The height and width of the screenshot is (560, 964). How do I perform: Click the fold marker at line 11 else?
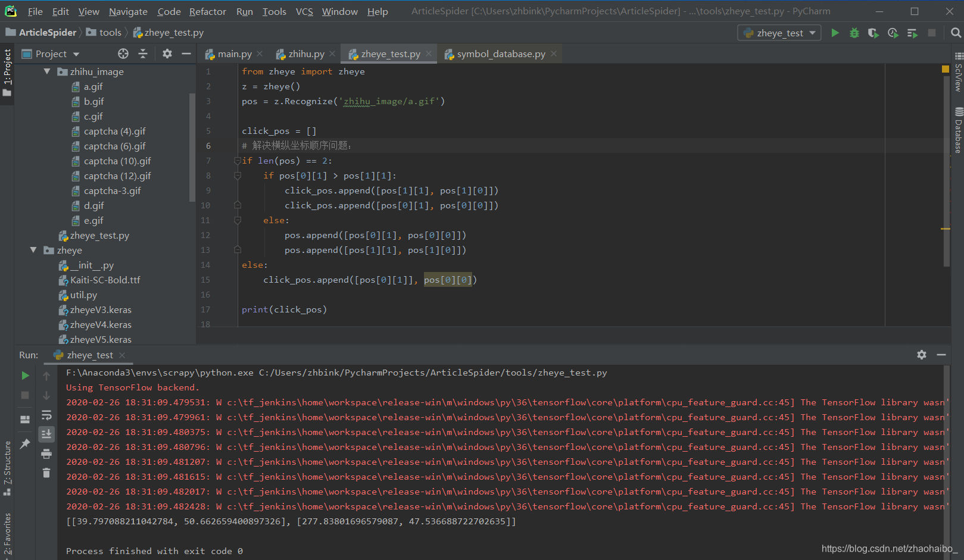238,220
